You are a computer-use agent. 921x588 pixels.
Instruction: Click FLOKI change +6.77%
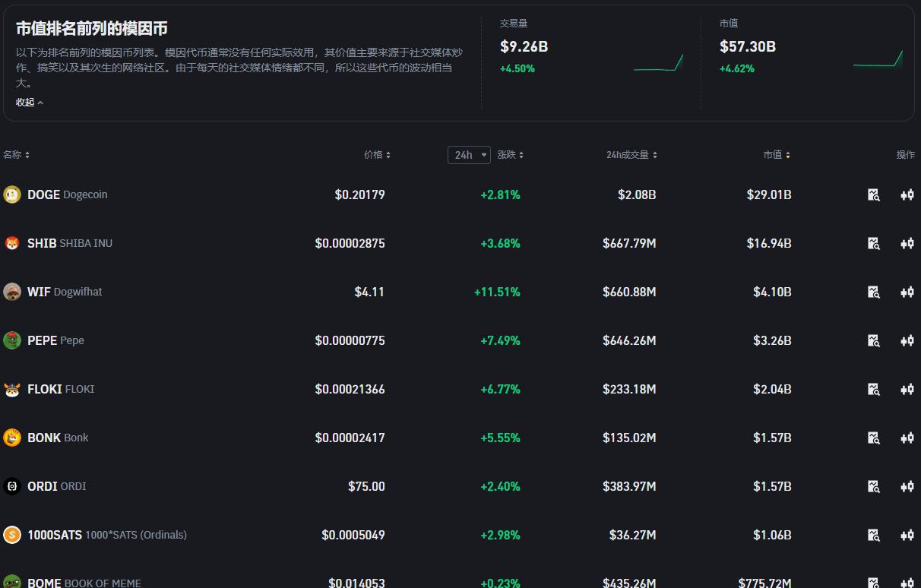click(x=501, y=389)
